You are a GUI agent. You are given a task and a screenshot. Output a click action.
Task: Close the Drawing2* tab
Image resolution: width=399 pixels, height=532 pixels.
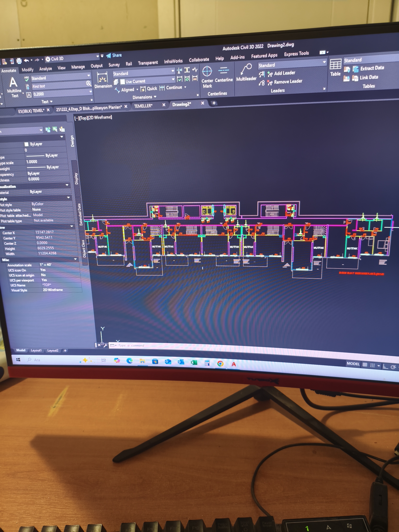[x=203, y=103]
